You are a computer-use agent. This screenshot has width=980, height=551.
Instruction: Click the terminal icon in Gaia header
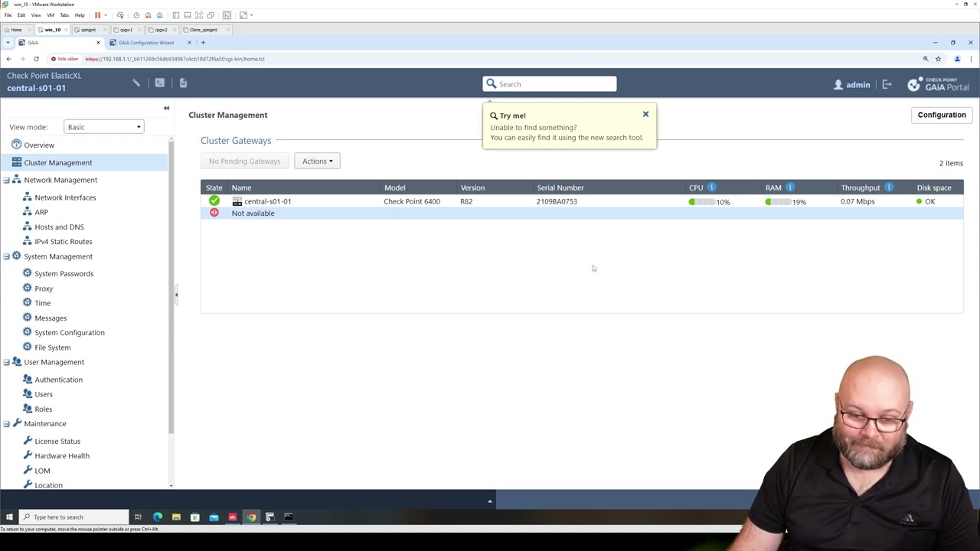[x=159, y=83]
